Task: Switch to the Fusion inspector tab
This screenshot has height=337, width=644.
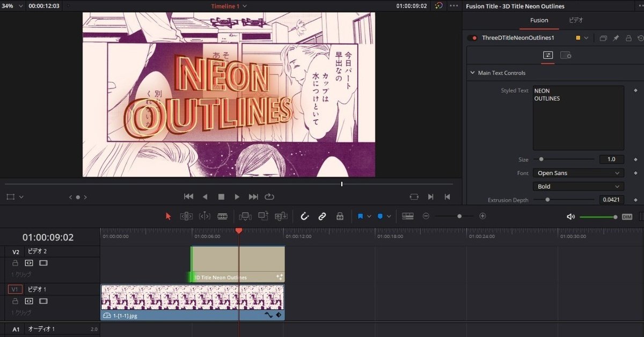Action: pos(539,20)
